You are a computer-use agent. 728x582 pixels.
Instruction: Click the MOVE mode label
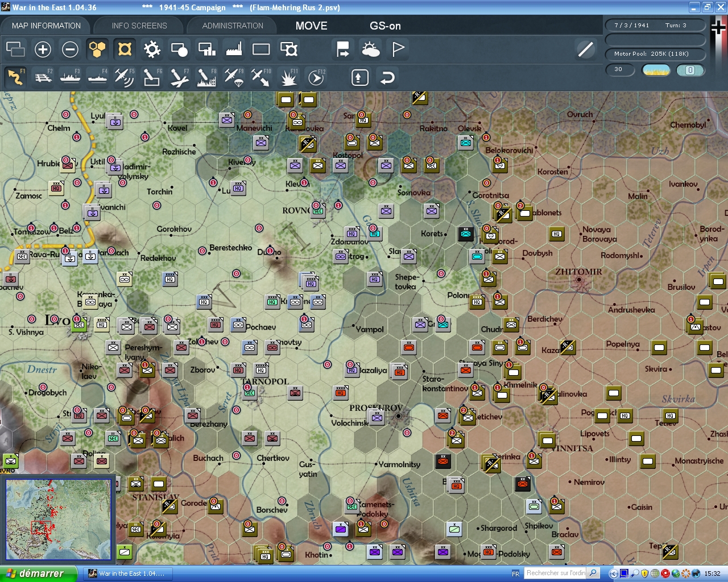(312, 26)
